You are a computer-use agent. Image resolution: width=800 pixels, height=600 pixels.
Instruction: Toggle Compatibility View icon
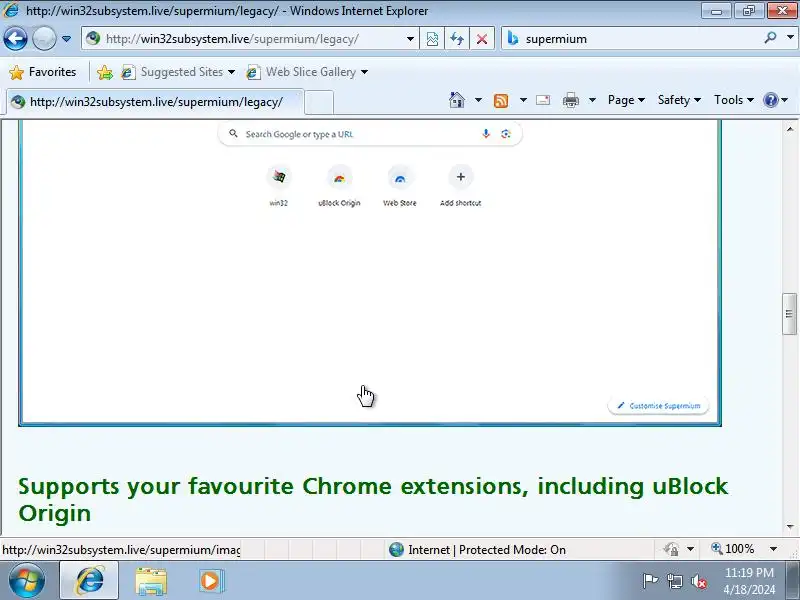pyautogui.click(x=432, y=39)
